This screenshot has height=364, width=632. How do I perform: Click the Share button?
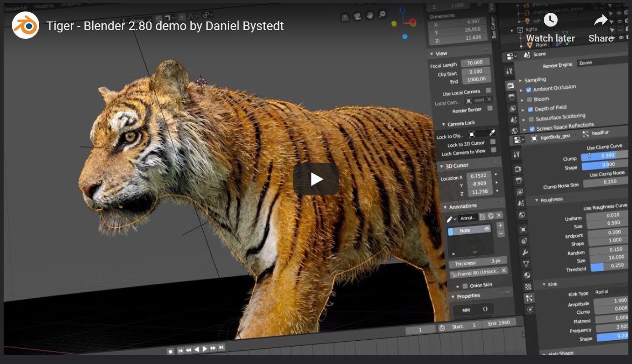click(x=601, y=28)
